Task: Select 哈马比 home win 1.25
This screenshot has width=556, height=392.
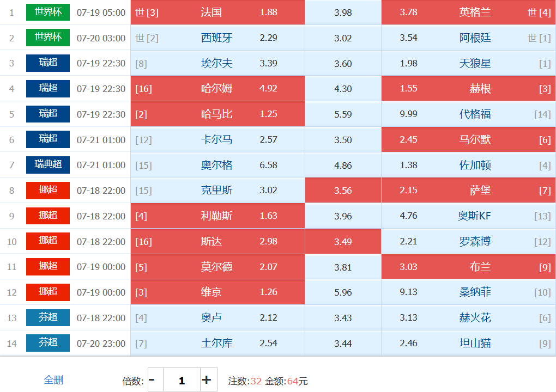Action: pos(217,114)
